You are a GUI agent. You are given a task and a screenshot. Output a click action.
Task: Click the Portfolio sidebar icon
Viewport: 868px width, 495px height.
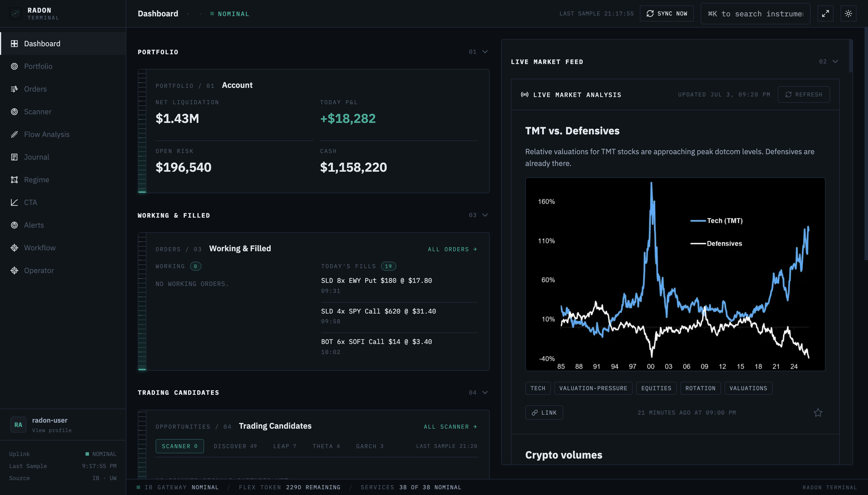point(14,66)
